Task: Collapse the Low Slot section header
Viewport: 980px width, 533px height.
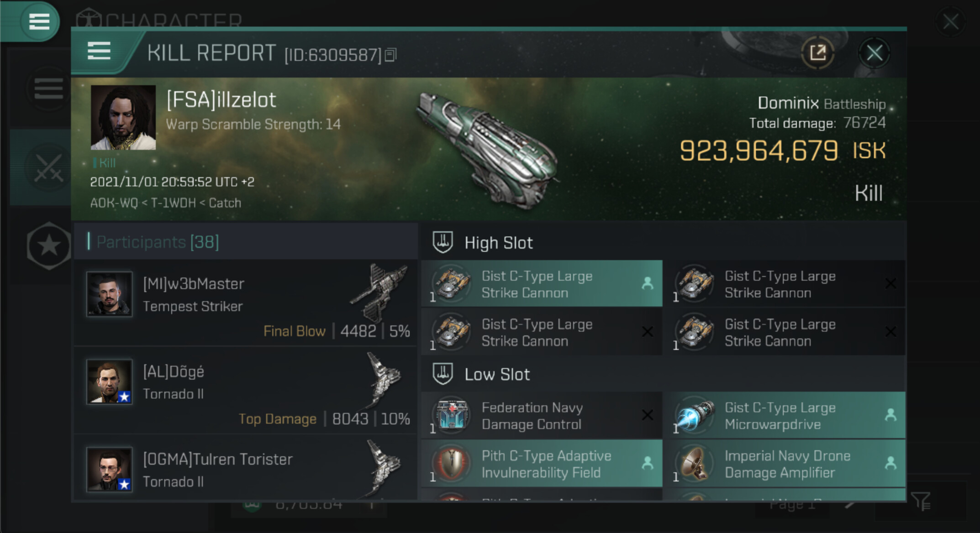Action: point(497,374)
